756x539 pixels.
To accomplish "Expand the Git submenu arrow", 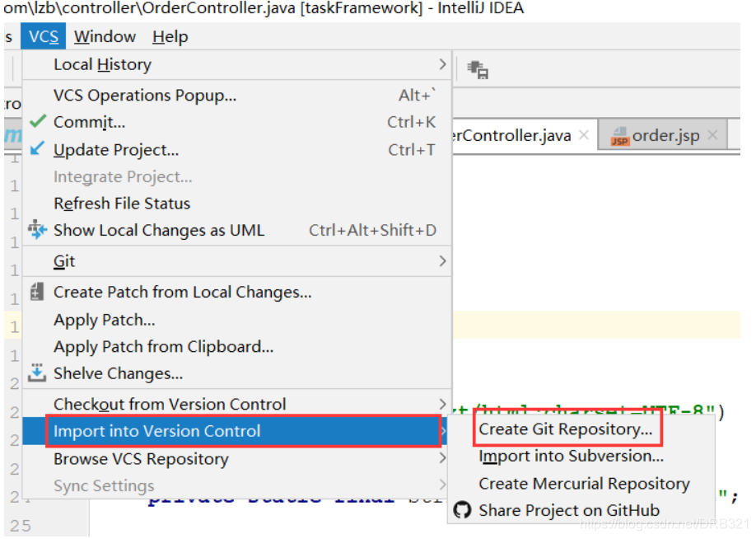I will [442, 261].
